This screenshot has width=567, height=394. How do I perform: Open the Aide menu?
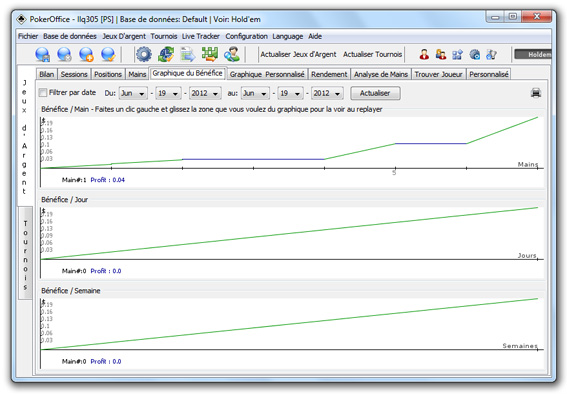tap(315, 36)
